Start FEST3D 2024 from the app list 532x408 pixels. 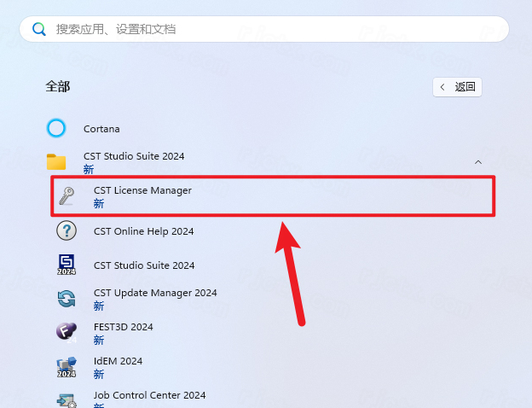(x=123, y=327)
